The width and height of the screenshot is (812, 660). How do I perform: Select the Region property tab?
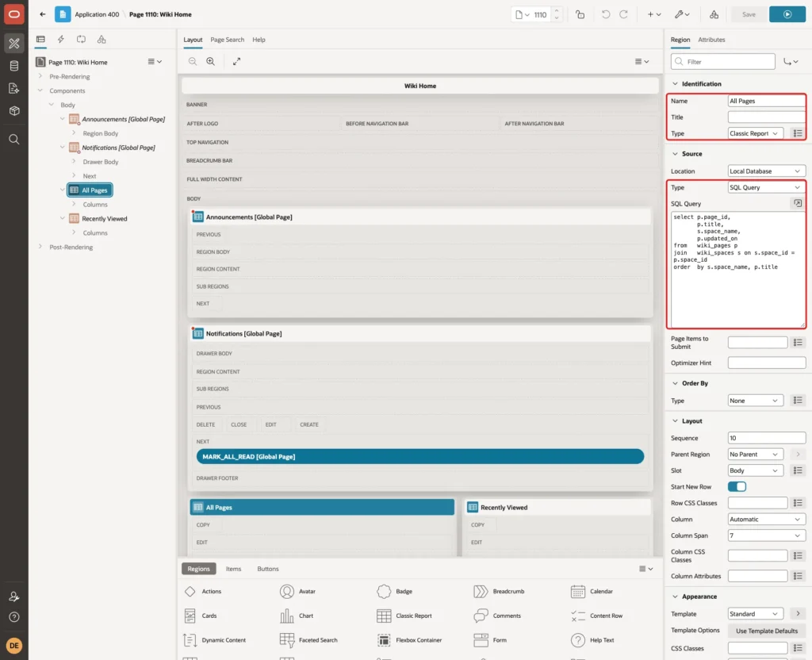coord(680,40)
